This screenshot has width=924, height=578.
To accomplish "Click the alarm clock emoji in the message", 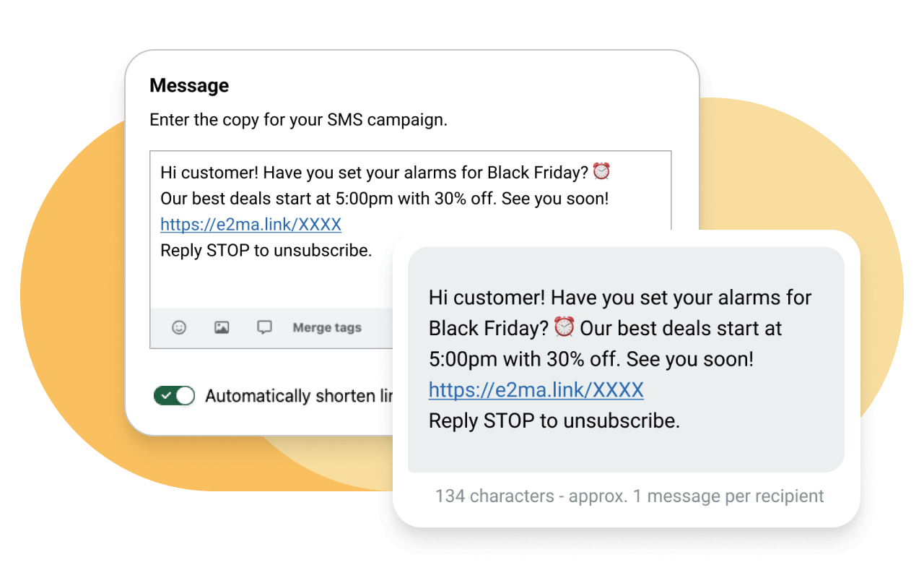I will coord(603,171).
